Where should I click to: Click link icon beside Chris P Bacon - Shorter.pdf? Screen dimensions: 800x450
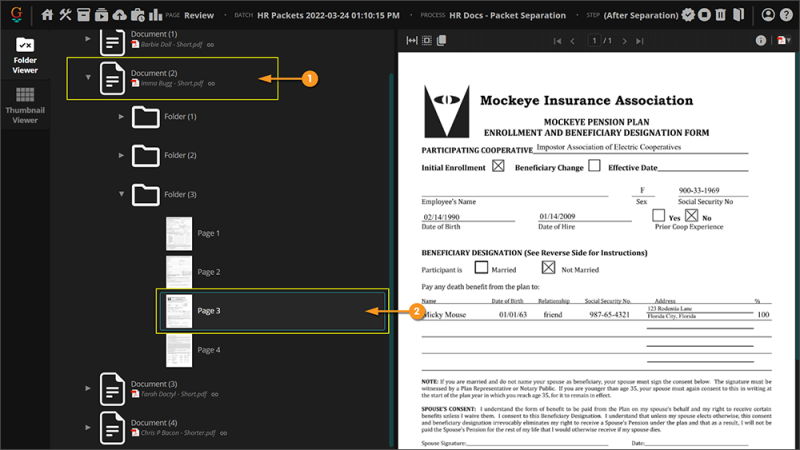pos(223,433)
